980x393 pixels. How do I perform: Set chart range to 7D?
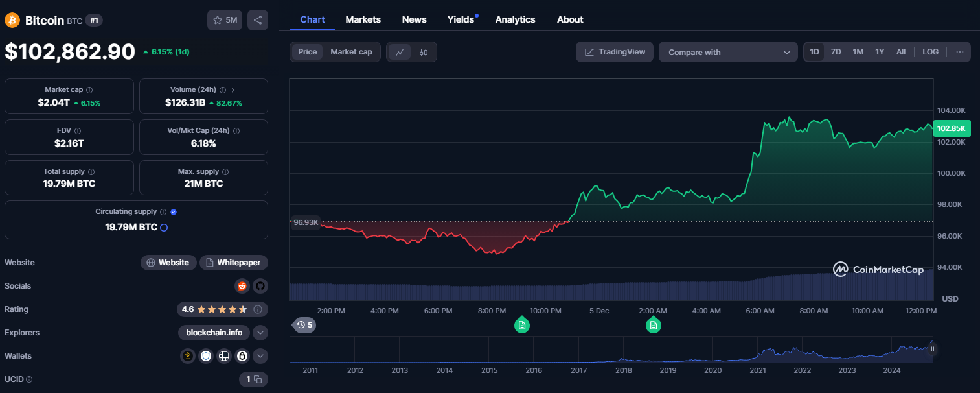[836, 52]
